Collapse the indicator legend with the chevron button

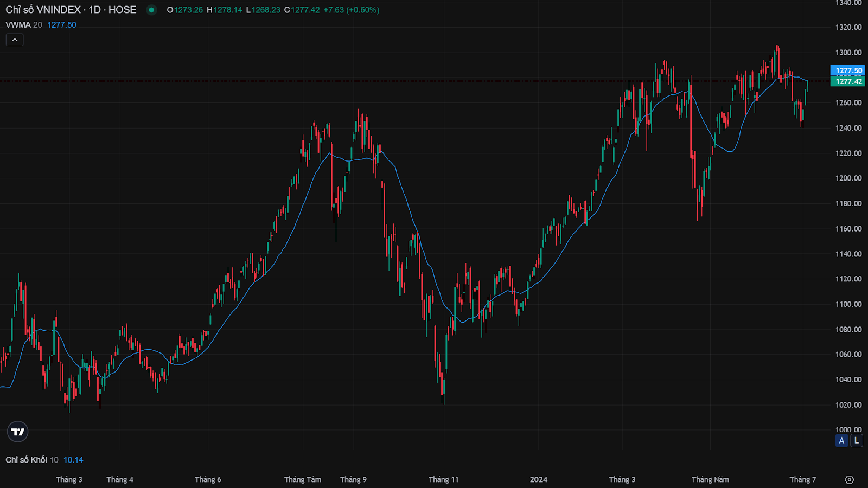click(15, 40)
